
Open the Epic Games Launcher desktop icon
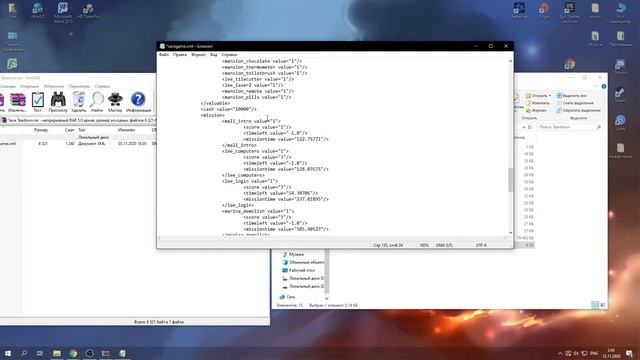tap(569, 12)
